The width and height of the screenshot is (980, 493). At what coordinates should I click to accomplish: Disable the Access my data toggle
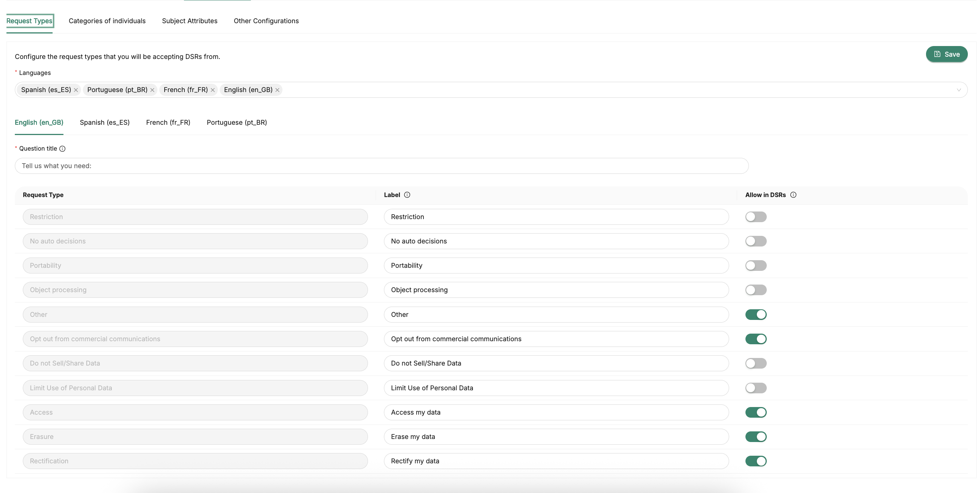point(756,412)
